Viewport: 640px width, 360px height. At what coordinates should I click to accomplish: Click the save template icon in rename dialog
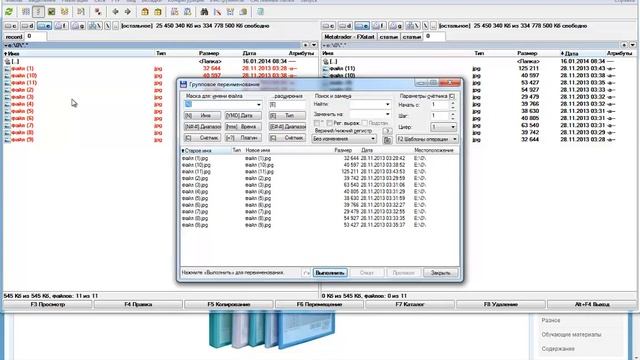click(x=387, y=140)
